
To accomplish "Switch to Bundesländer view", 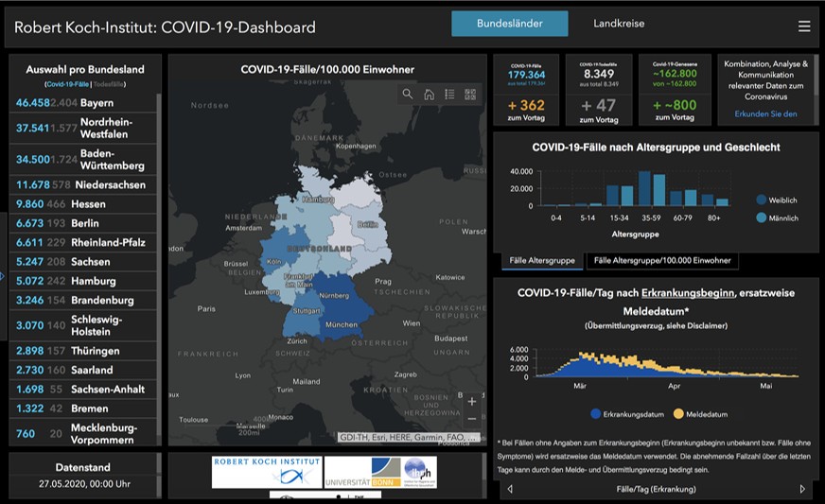I will (509, 24).
